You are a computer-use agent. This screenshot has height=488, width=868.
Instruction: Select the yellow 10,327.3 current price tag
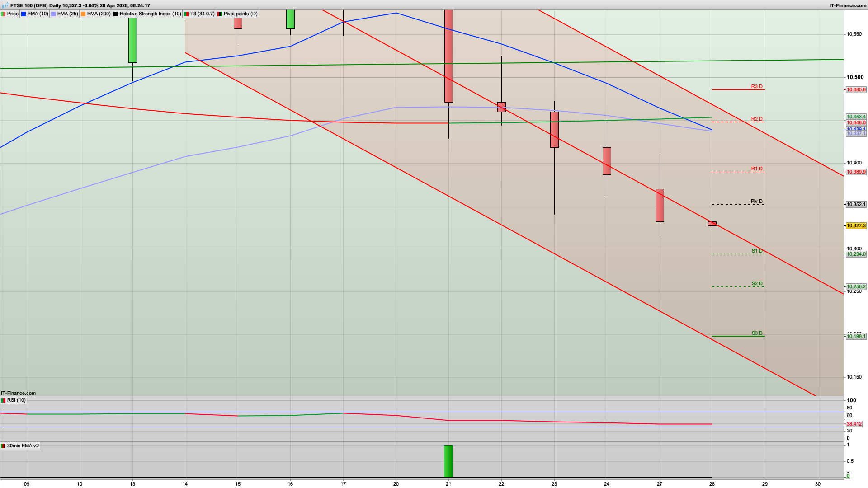857,226
